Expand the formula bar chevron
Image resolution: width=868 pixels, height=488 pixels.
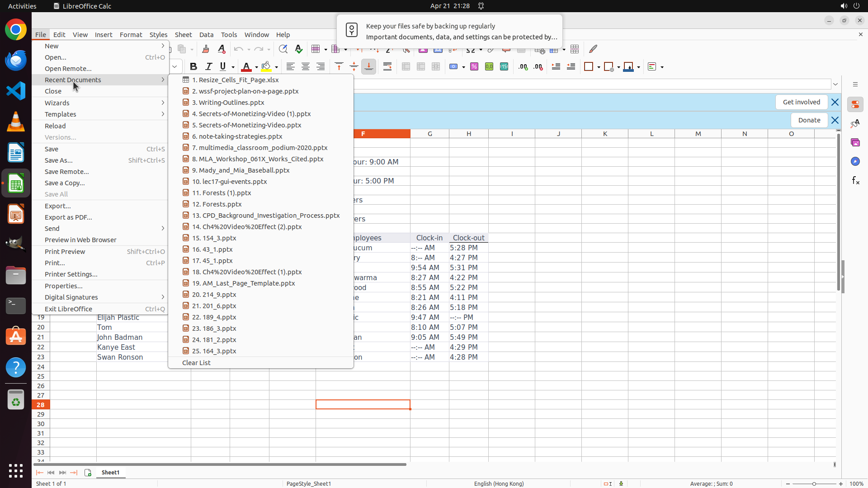(835, 84)
